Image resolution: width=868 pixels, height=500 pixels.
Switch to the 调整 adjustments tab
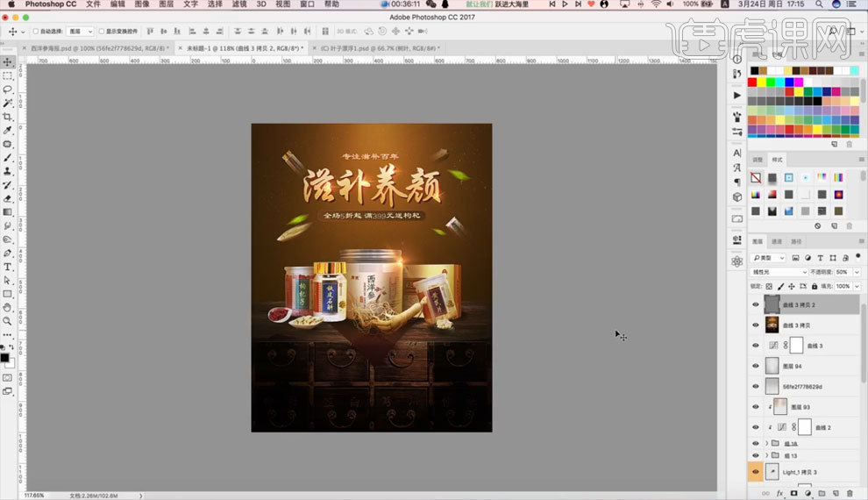pos(758,160)
